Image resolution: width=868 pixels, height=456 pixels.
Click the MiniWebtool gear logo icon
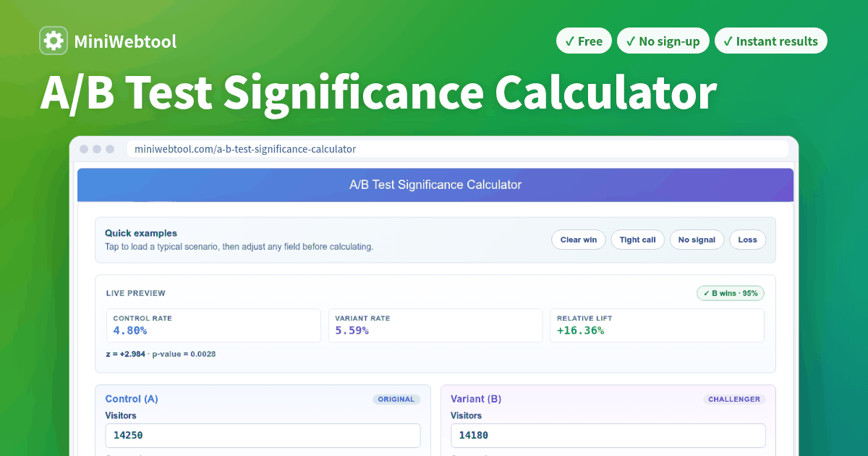pyautogui.click(x=54, y=41)
